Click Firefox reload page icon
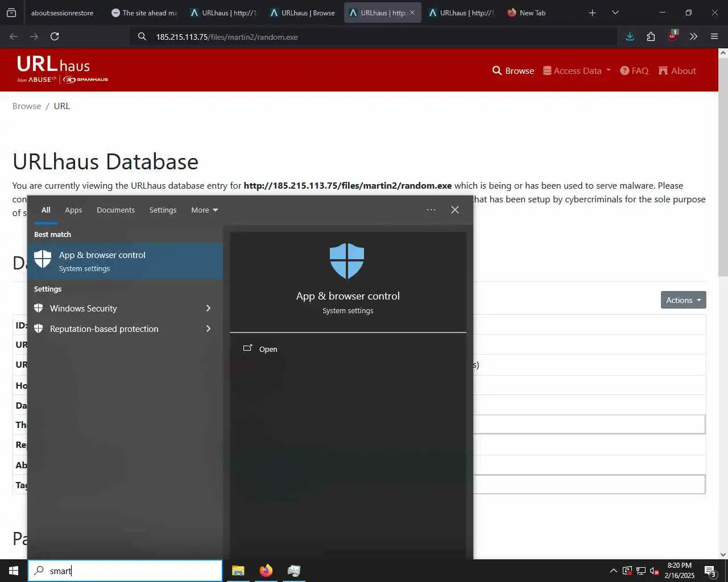 tap(55, 36)
